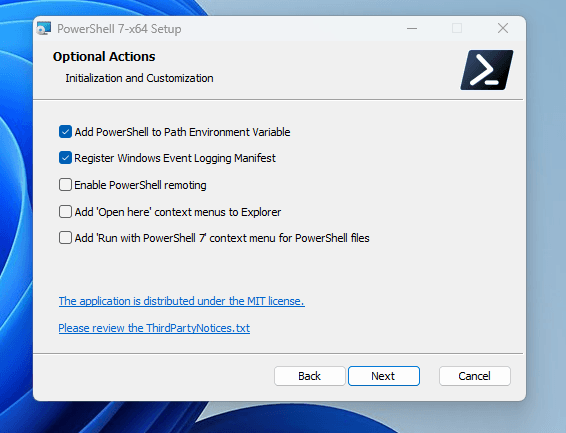Check Add 'Open here' context menus option
The height and width of the screenshot is (433, 566).
tap(65, 212)
